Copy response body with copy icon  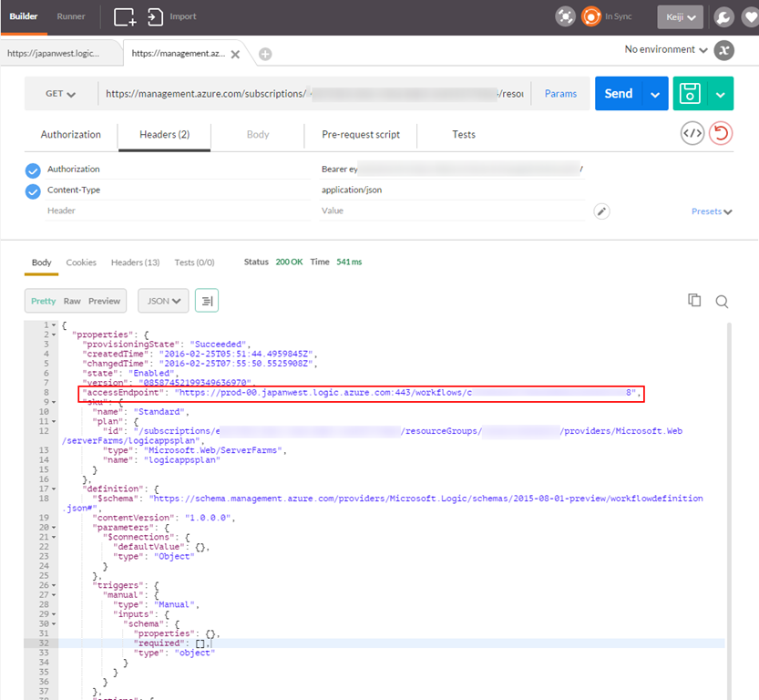tap(694, 301)
